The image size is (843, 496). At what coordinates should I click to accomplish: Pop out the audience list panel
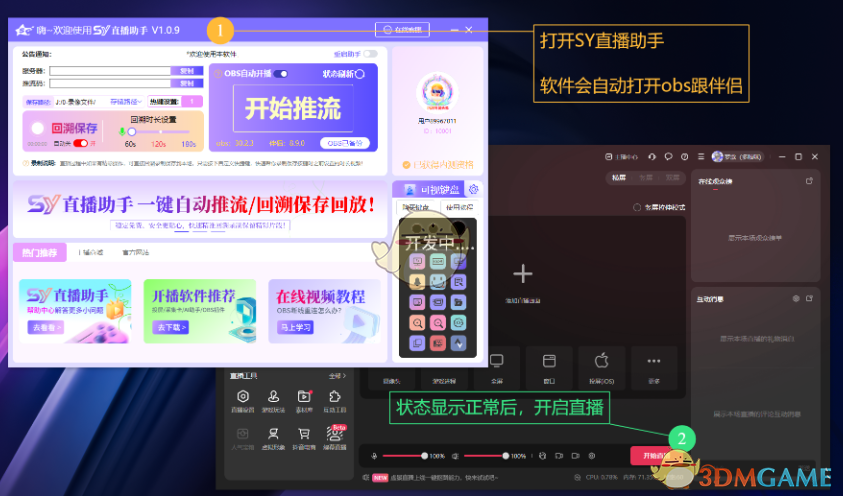(x=809, y=181)
